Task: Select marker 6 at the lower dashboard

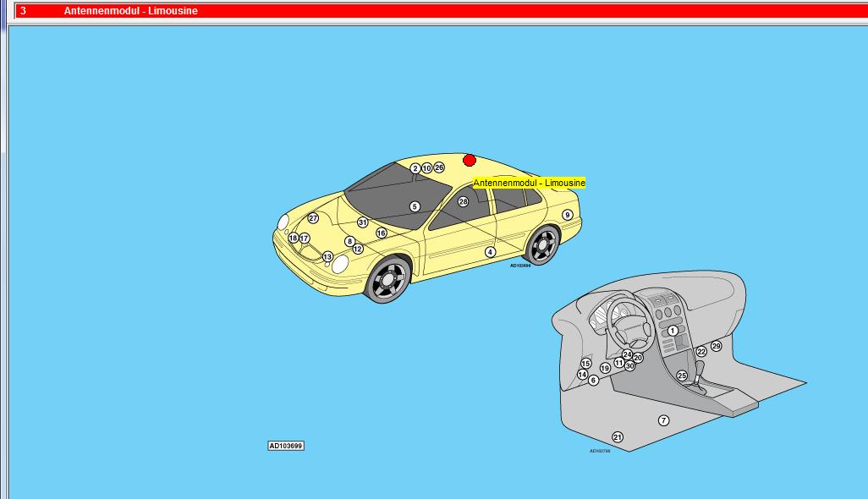Action: 593,380
